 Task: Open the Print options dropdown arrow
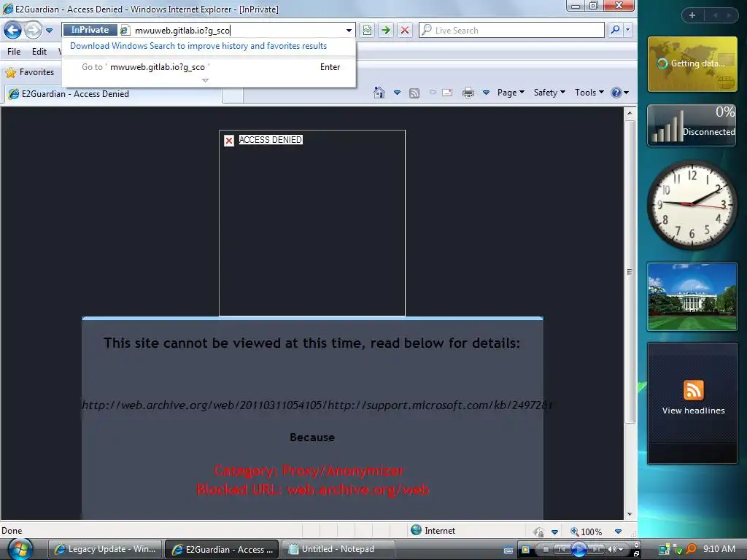(x=486, y=93)
